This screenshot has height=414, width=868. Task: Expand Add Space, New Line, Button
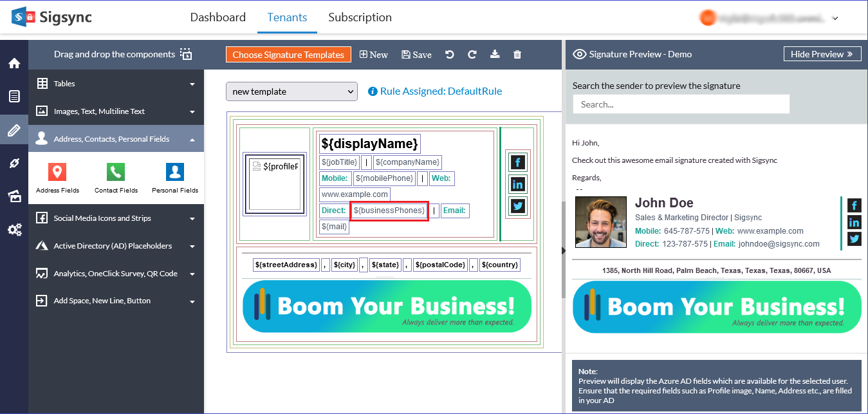click(116, 301)
